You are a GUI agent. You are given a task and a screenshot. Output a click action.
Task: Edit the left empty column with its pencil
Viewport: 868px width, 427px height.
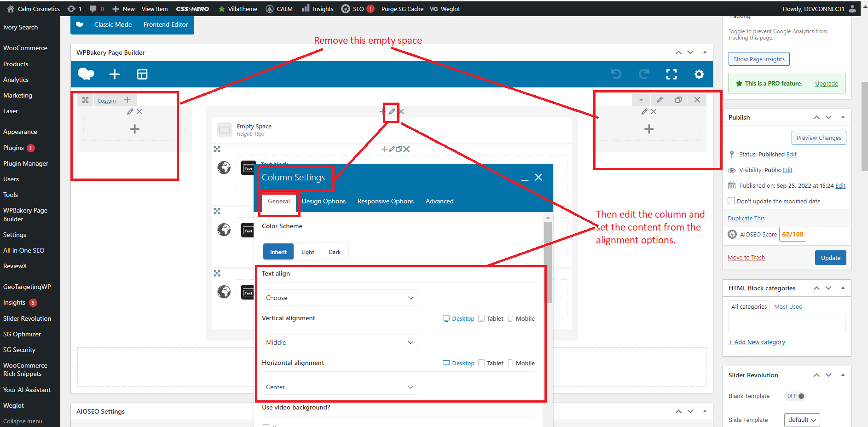coord(130,111)
